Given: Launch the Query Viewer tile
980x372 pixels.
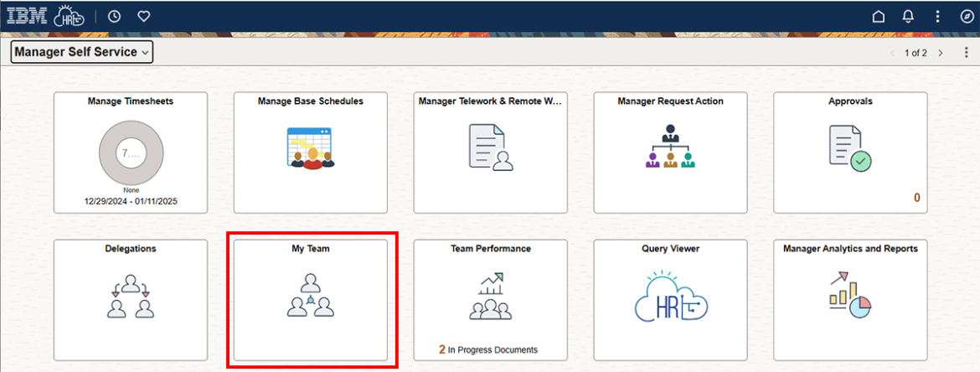Looking at the screenshot, I should click(669, 300).
